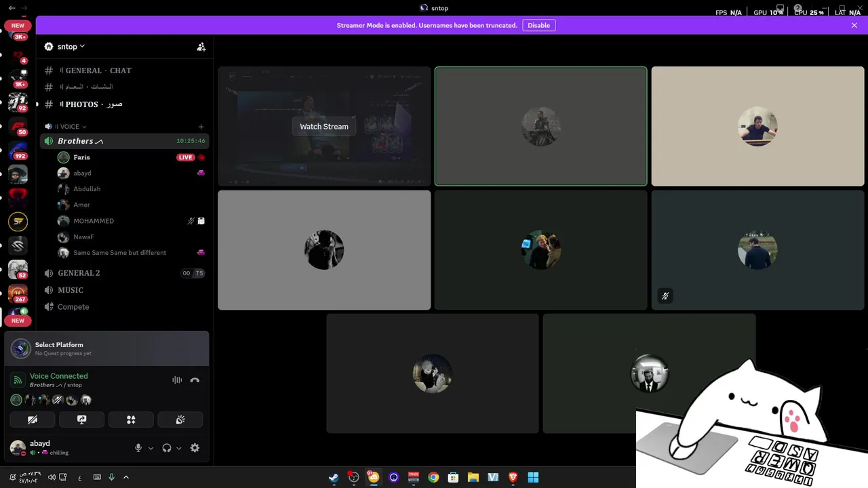Open Steam from taskbar
The image size is (868, 488).
(x=334, y=478)
